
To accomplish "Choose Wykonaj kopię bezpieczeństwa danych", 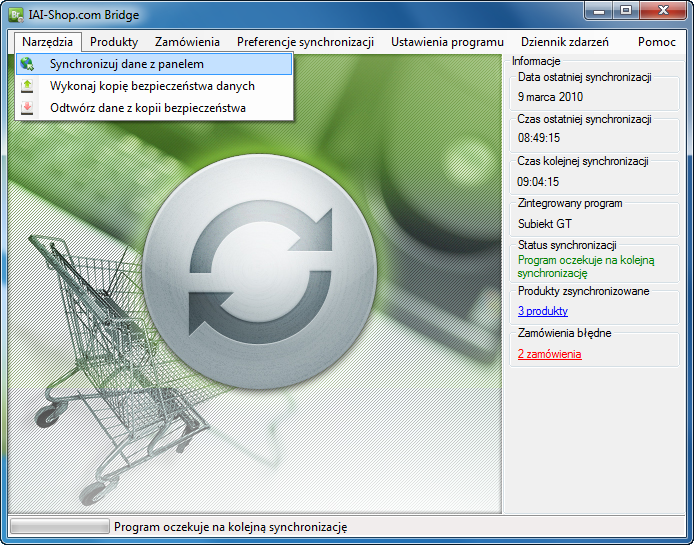I will [154, 86].
